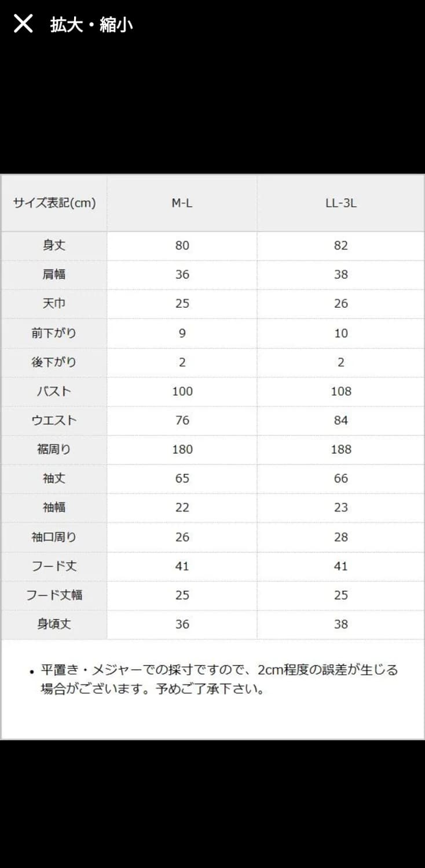Tap the 袖丈 row label
The width and height of the screenshot is (425, 868).
[54, 479]
